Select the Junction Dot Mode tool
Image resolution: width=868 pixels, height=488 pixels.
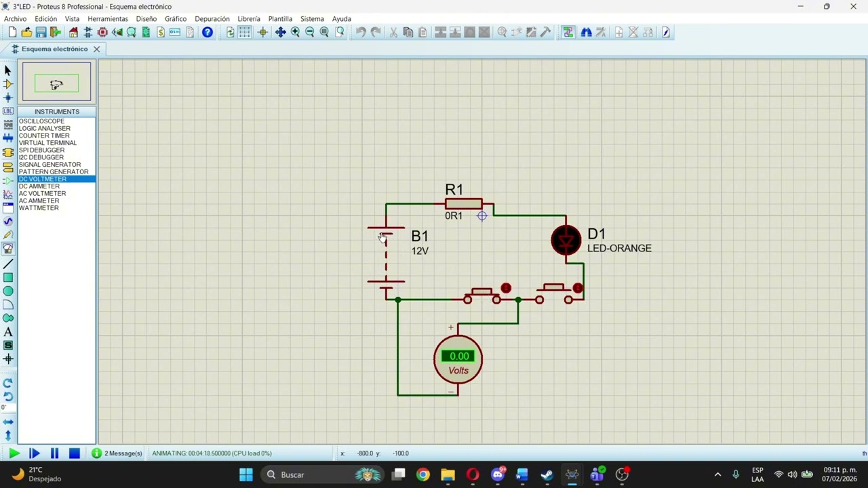8,98
